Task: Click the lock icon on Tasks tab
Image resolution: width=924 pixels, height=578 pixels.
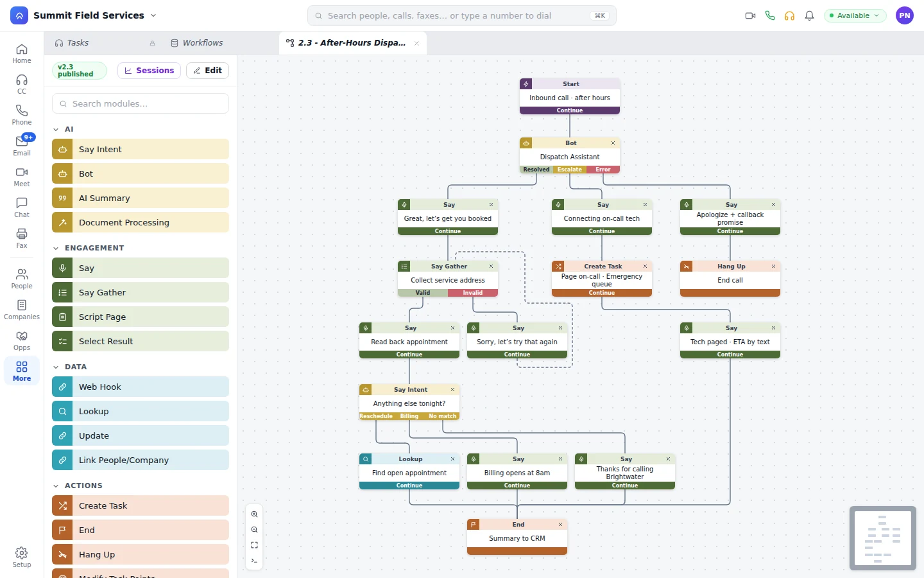Action: point(152,44)
